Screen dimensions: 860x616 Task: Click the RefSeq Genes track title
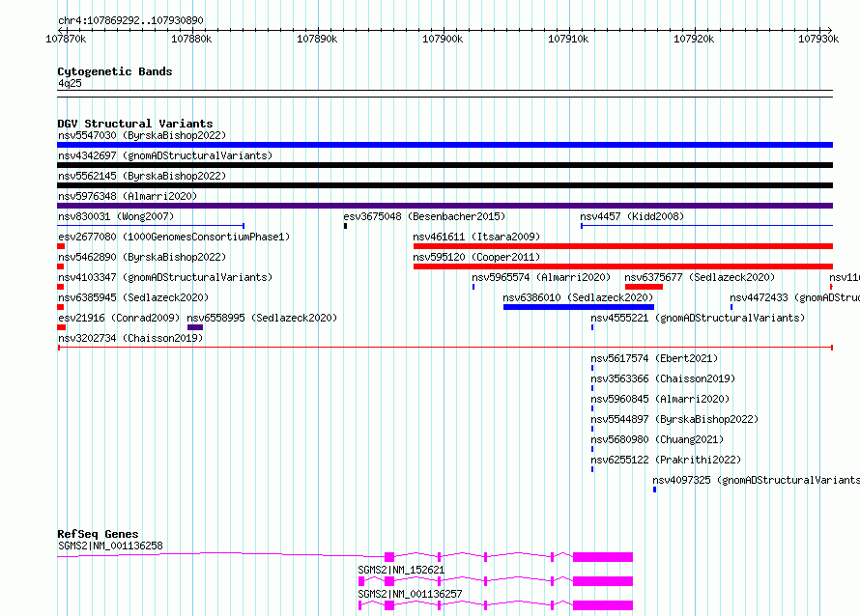click(98, 534)
